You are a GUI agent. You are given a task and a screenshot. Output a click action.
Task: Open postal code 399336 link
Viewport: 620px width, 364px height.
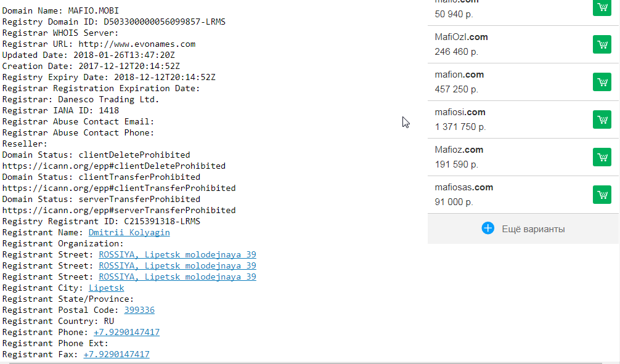pos(139,310)
